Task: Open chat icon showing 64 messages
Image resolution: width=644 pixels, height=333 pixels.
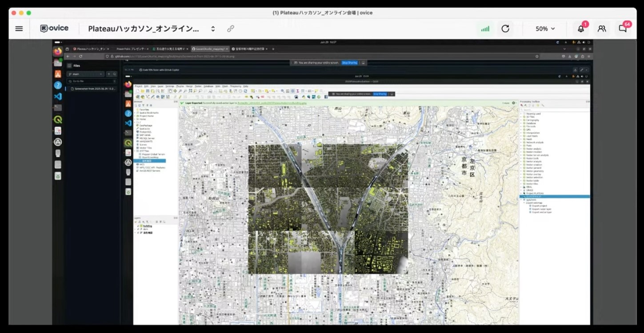Action: 623,28
